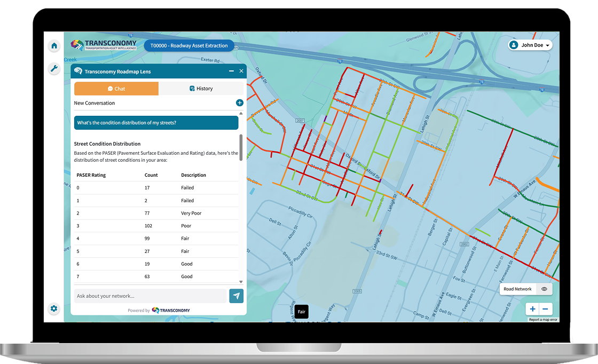Screen dimensions: 598x364
Task: Zoom out the map with minus button
Action: (x=545, y=309)
